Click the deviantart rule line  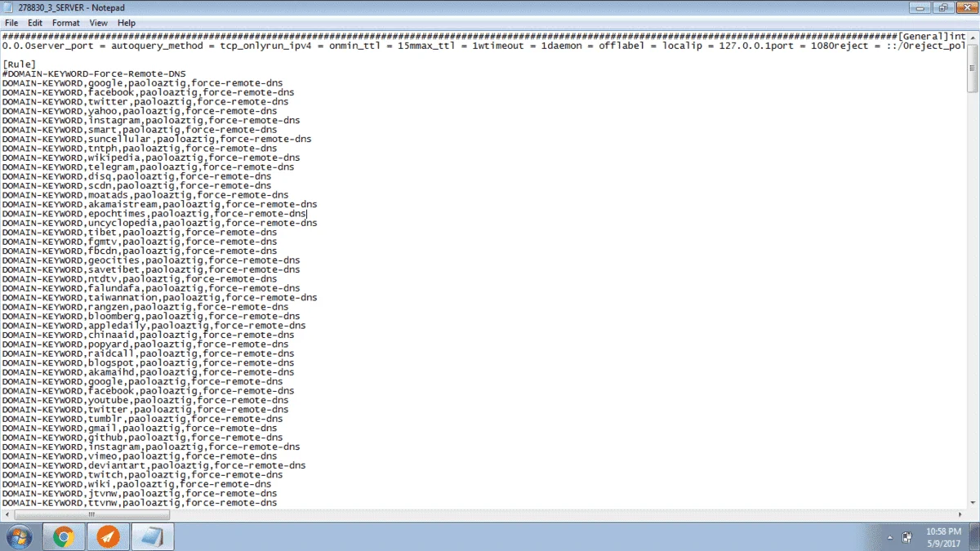(x=154, y=465)
